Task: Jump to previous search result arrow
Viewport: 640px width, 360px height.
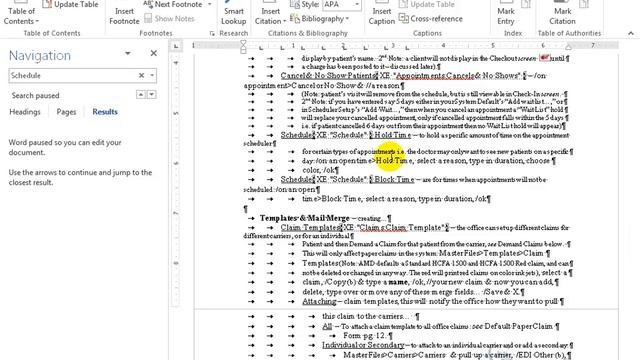Action: pyautogui.click(x=140, y=95)
